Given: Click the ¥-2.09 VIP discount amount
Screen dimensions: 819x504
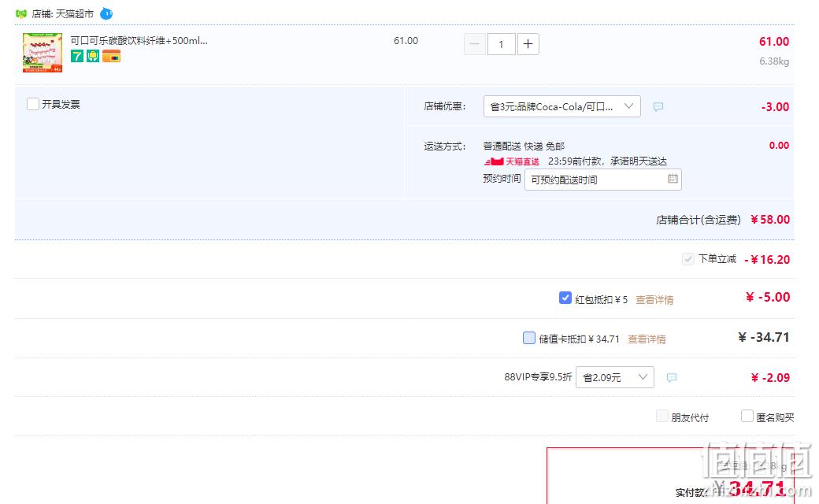Looking at the screenshot, I should tap(770, 378).
